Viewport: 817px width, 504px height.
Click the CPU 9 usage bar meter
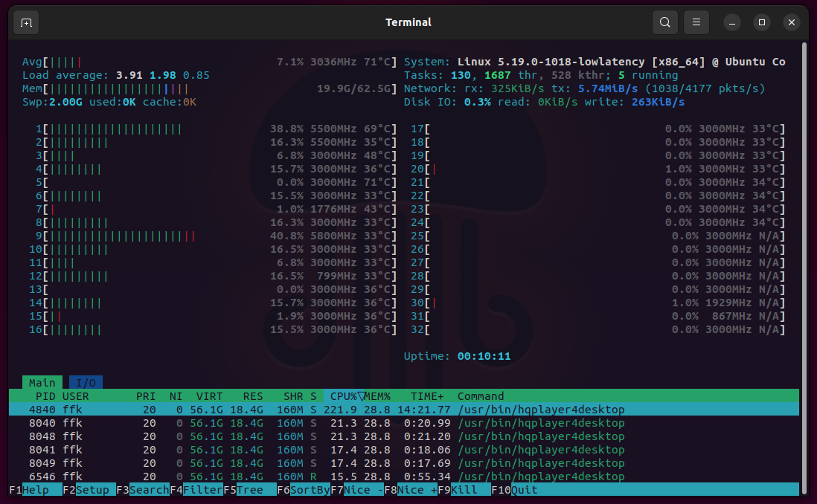tap(119, 236)
